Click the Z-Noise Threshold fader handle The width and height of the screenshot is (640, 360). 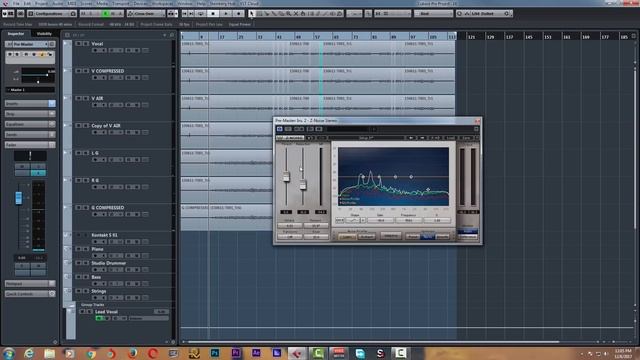click(287, 177)
